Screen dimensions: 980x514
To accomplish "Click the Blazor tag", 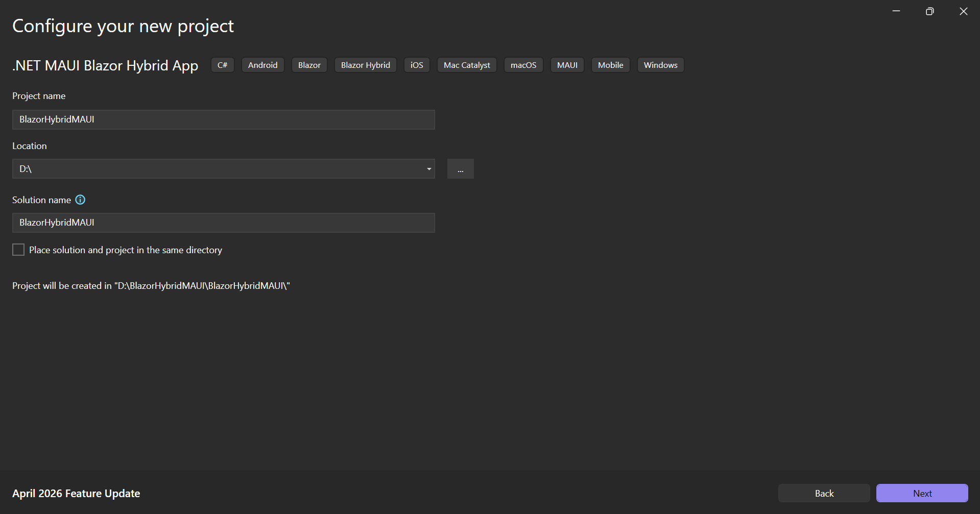I will [309, 65].
